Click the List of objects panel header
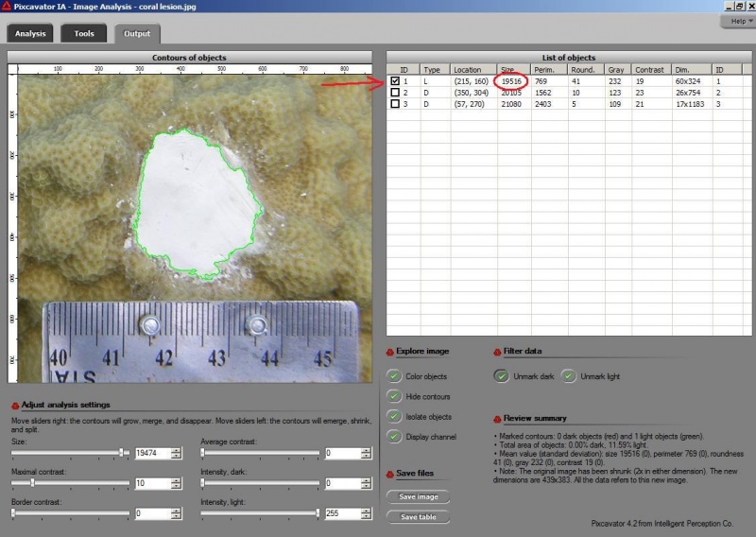Viewport: 756px width, 537px height. click(569, 57)
